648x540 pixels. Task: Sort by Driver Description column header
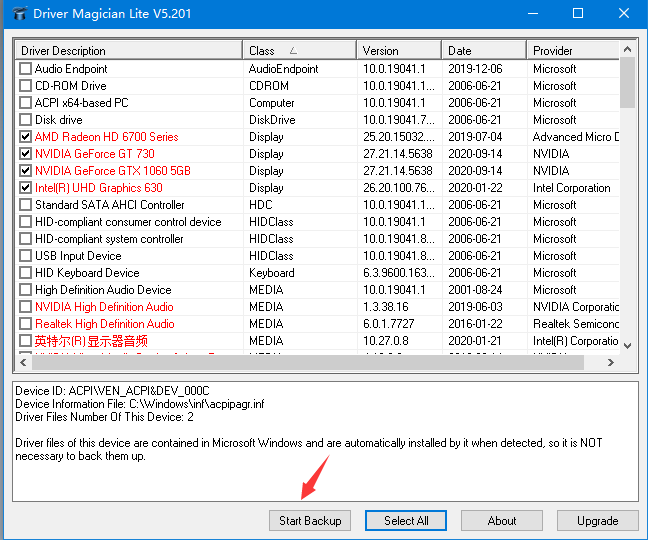(x=129, y=50)
